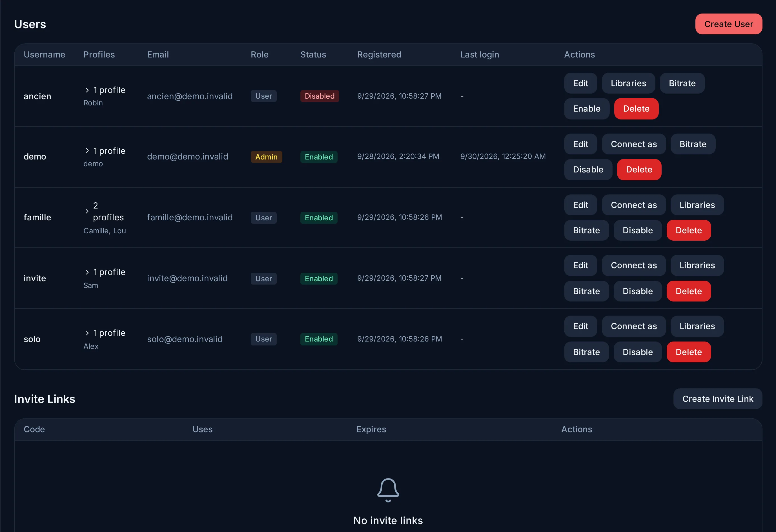This screenshot has height=532, width=776.
Task: Edit the solo user
Action: [x=580, y=326]
